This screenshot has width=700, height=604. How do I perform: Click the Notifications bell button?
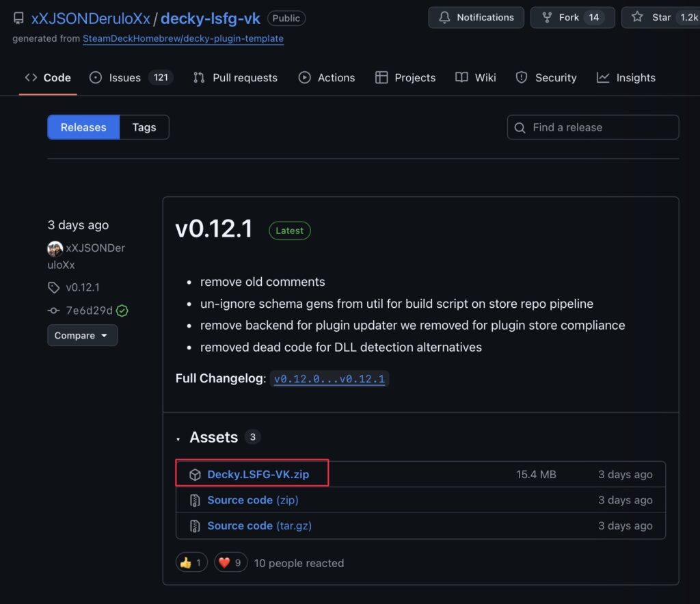click(476, 18)
